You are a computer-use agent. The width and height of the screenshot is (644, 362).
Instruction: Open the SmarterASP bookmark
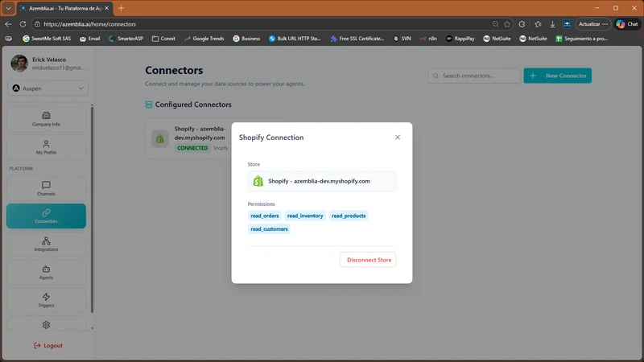click(126, 39)
